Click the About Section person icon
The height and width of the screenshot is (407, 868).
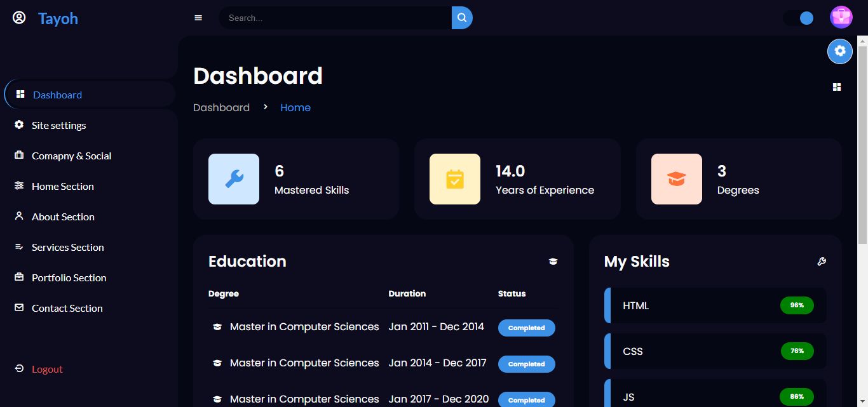(19, 216)
